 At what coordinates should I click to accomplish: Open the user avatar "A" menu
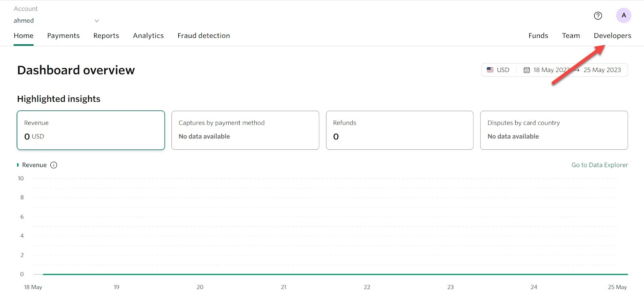pos(623,15)
